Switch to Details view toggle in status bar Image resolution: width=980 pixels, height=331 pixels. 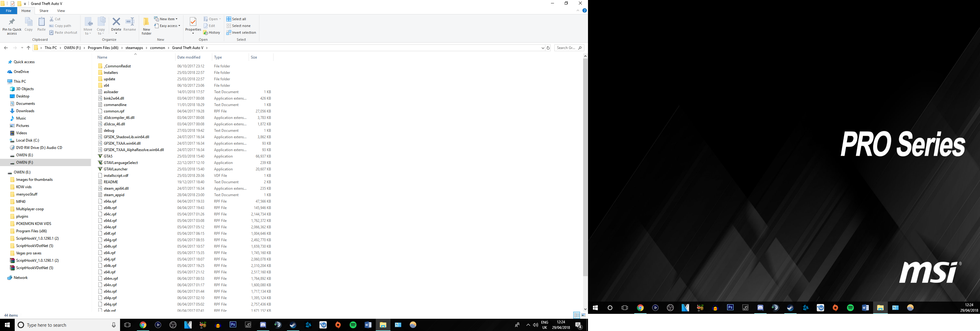577,315
